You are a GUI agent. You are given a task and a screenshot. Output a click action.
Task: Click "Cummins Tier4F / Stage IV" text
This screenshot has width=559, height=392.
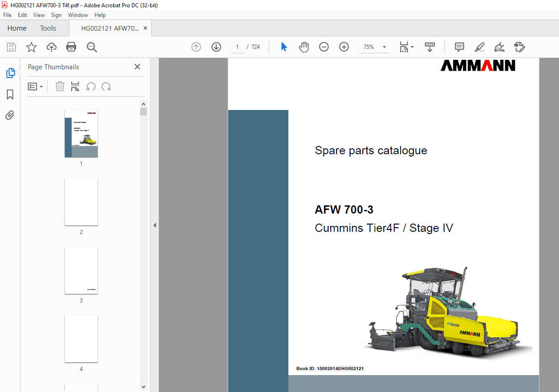(x=384, y=228)
